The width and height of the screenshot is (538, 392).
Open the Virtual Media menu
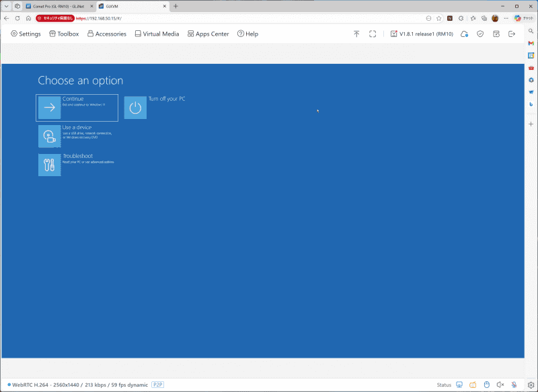[x=157, y=34]
